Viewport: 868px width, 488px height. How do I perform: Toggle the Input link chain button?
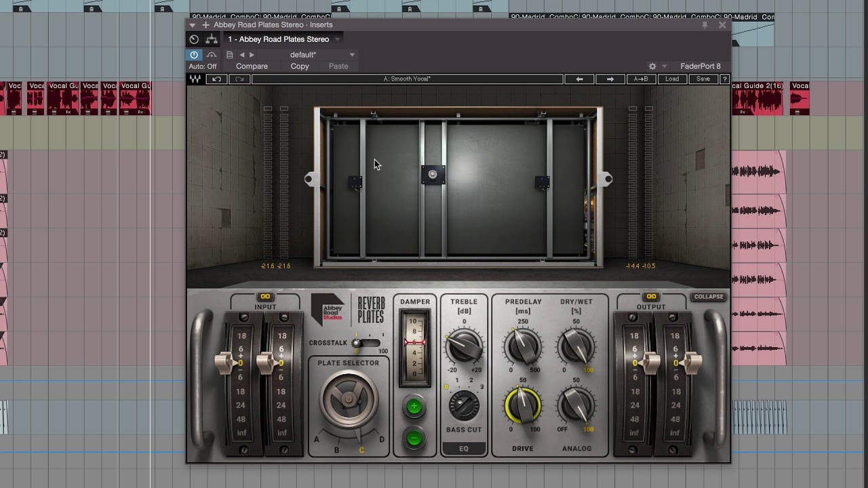[265, 297]
